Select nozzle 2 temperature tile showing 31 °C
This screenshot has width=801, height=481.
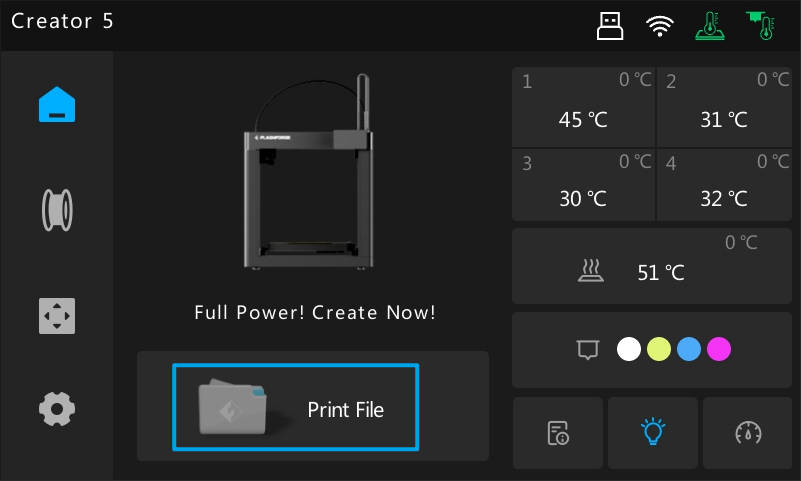point(724,107)
